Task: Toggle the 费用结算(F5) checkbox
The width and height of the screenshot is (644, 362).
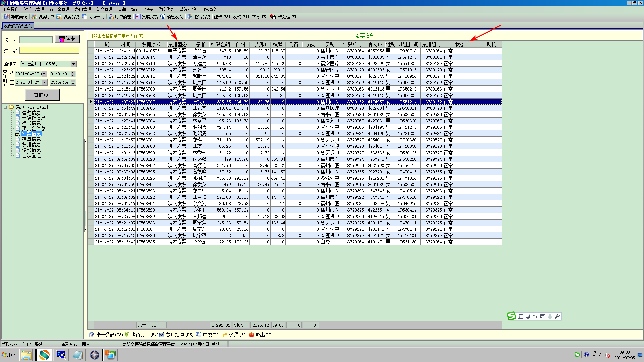Action: [x=162, y=335]
